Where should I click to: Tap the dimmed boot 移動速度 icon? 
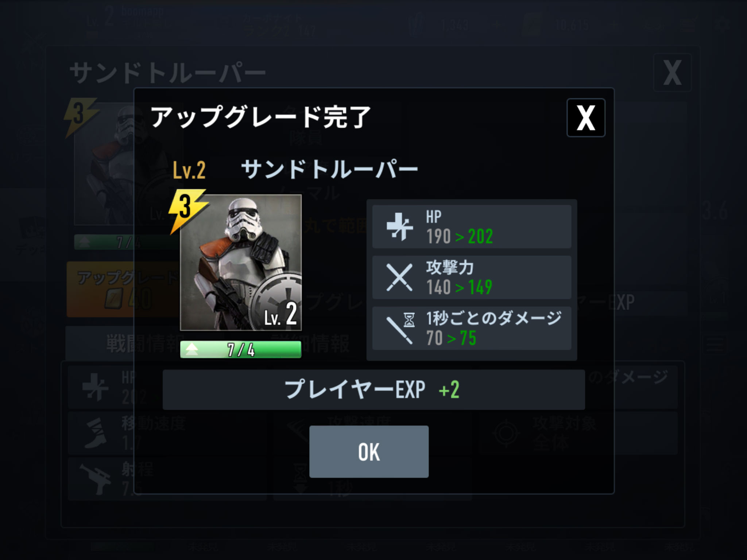coord(96,433)
